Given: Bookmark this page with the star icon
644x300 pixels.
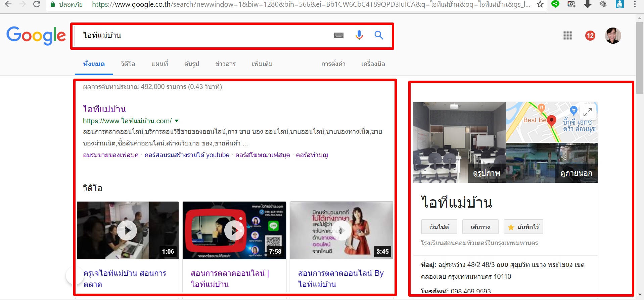Looking at the screenshot, I should 540,4.
